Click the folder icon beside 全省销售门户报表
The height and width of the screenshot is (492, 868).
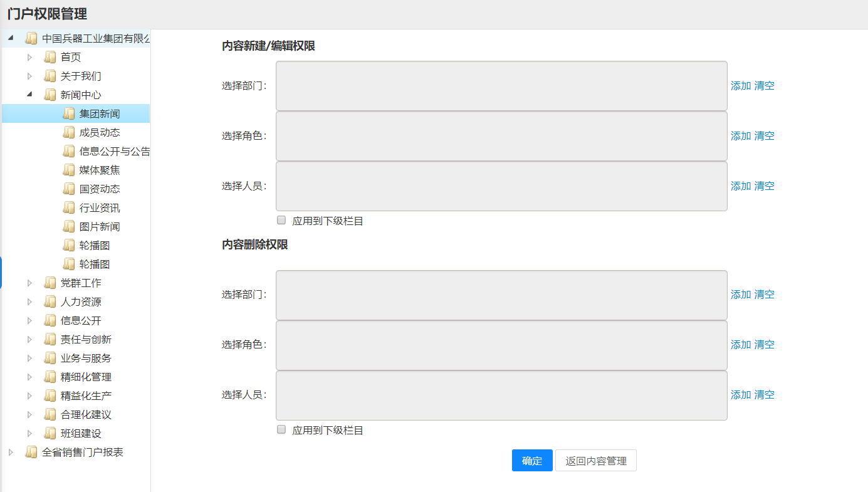pyautogui.click(x=31, y=453)
